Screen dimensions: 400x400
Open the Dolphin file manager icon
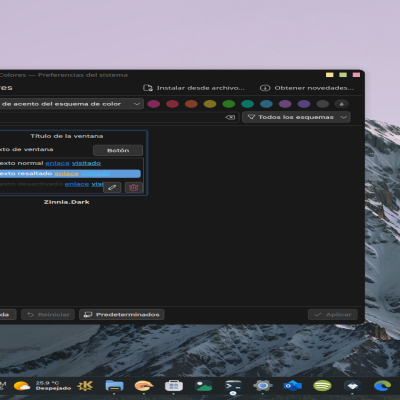pos(114,386)
